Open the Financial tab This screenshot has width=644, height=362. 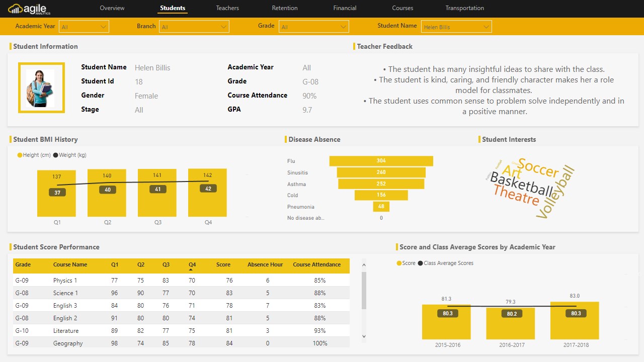(x=345, y=8)
